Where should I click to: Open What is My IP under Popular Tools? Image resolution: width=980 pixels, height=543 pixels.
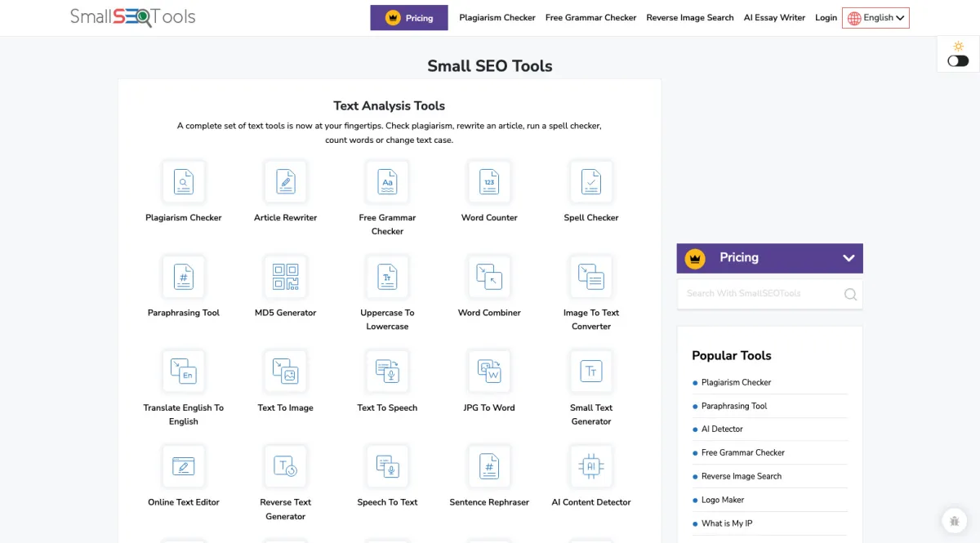click(727, 523)
